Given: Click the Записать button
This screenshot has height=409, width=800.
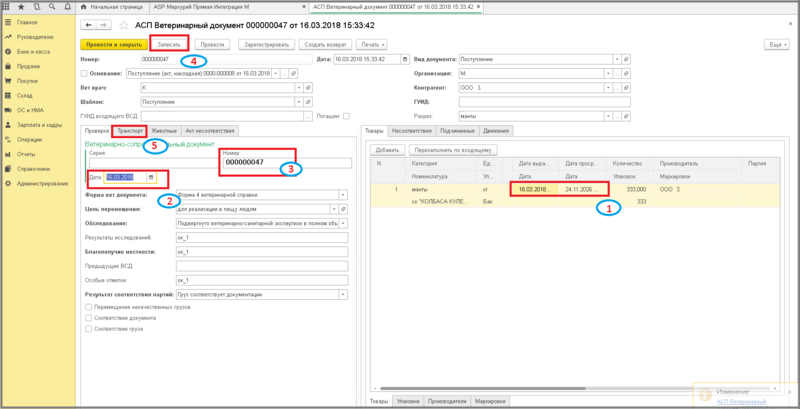Looking at the screenshot, I should pos(168,44).
